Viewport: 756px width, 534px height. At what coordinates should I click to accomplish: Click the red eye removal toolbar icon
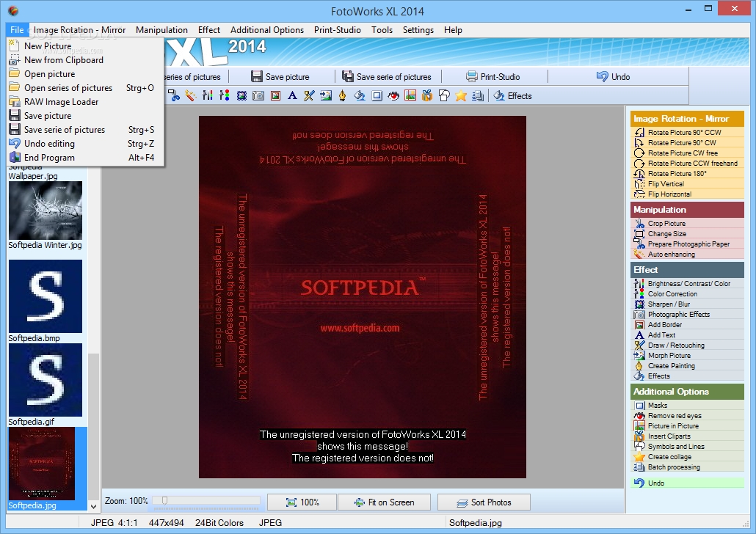coord(393,95)
